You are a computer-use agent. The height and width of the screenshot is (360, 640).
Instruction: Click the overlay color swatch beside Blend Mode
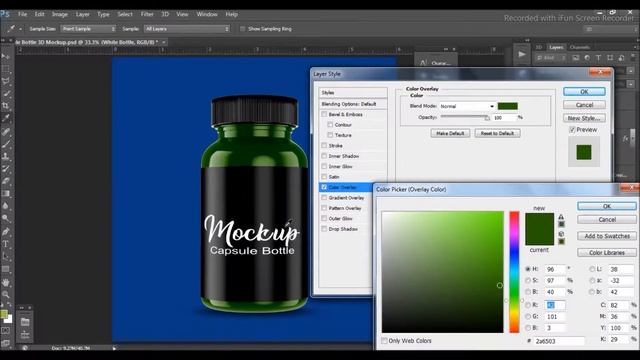click(508, 106)
